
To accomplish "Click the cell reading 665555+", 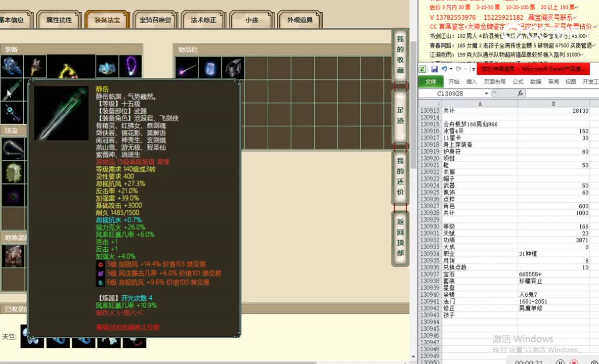I will click(553, 275).
